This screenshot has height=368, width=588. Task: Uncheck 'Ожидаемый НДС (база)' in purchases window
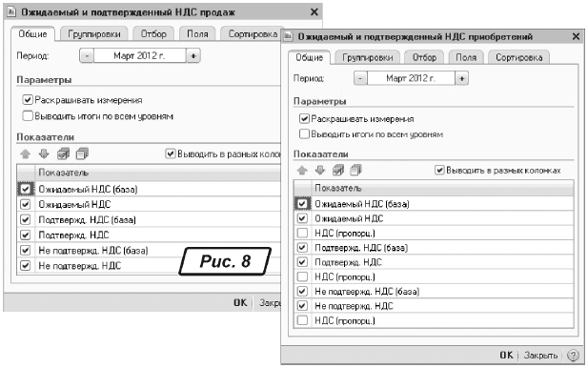click(x=302, y=204)
